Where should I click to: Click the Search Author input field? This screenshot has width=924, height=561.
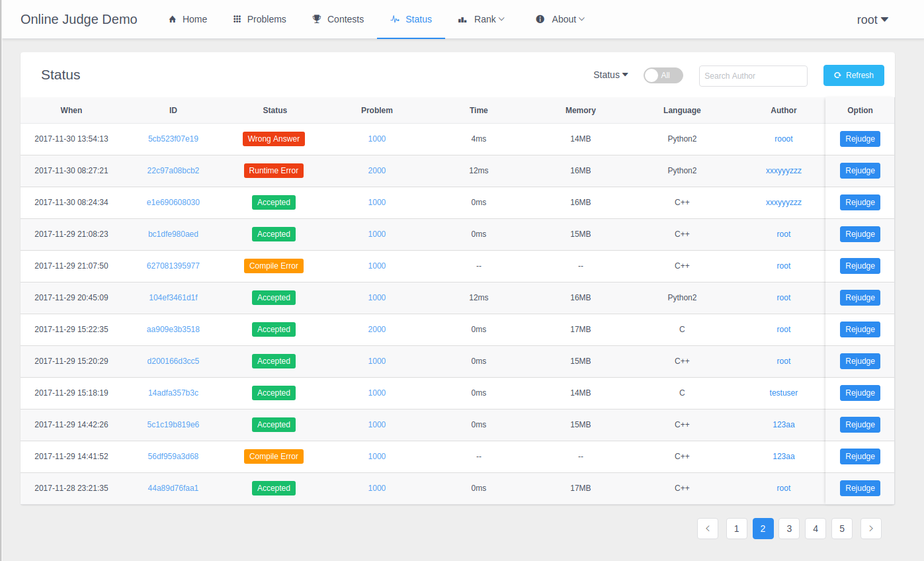coord(753,75)
